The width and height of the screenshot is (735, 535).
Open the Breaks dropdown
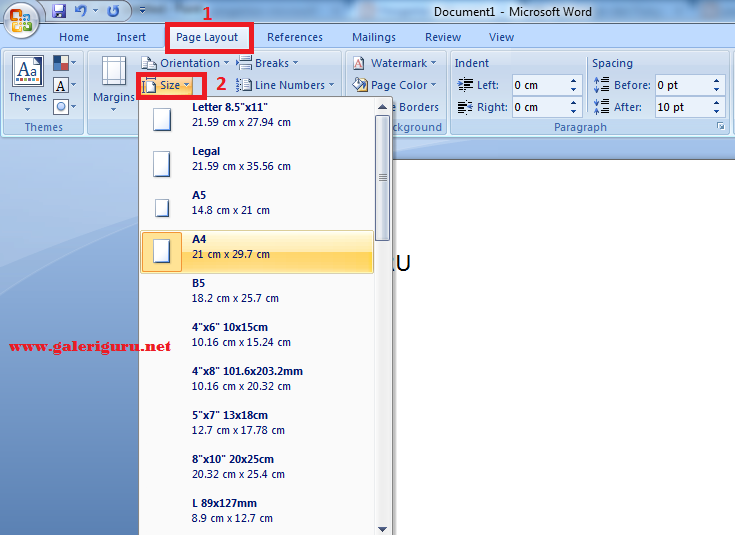[267, 63]
